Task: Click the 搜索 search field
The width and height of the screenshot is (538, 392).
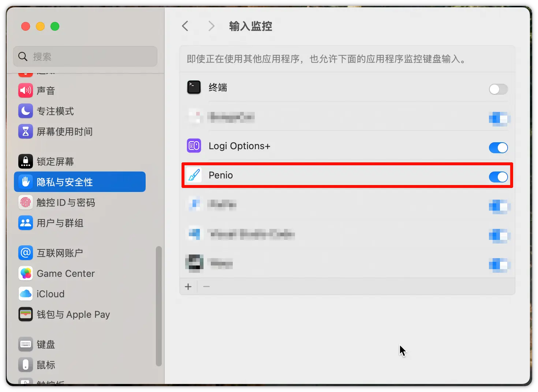Action: pos(85,57)
